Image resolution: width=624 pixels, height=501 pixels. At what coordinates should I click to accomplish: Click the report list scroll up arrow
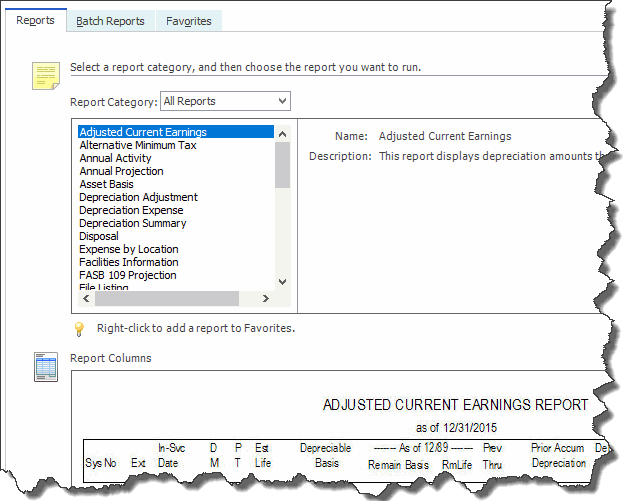click(282, 133)
